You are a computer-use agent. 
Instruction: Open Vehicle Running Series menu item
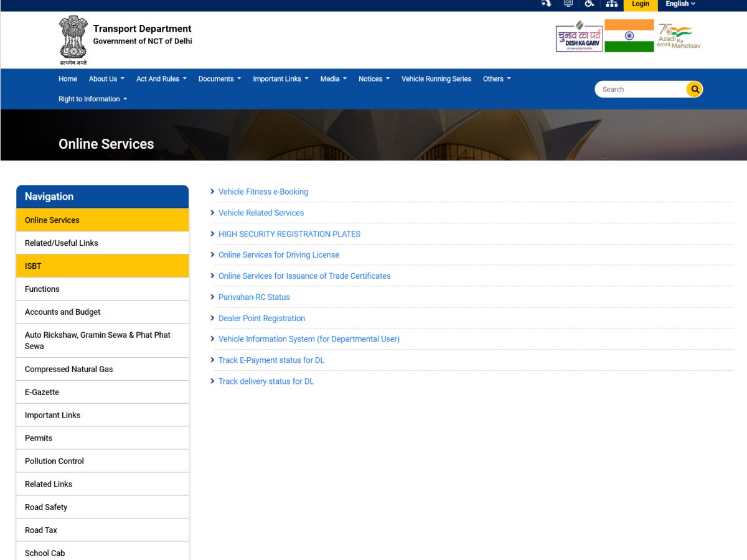(x=436, y=78)
